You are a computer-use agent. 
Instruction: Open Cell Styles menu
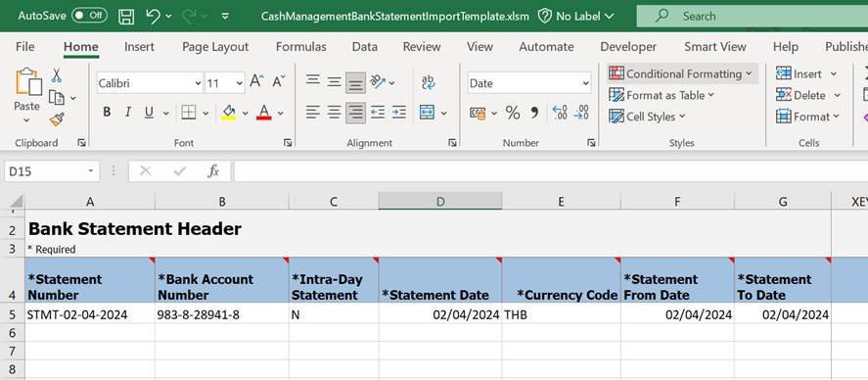(648, 117)
